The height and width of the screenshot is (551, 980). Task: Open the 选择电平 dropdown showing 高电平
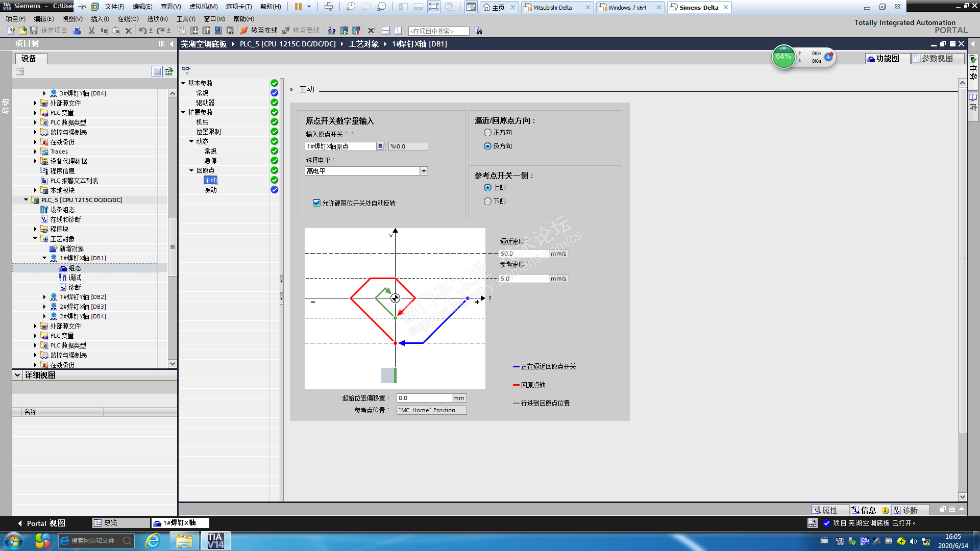[424, 171]
